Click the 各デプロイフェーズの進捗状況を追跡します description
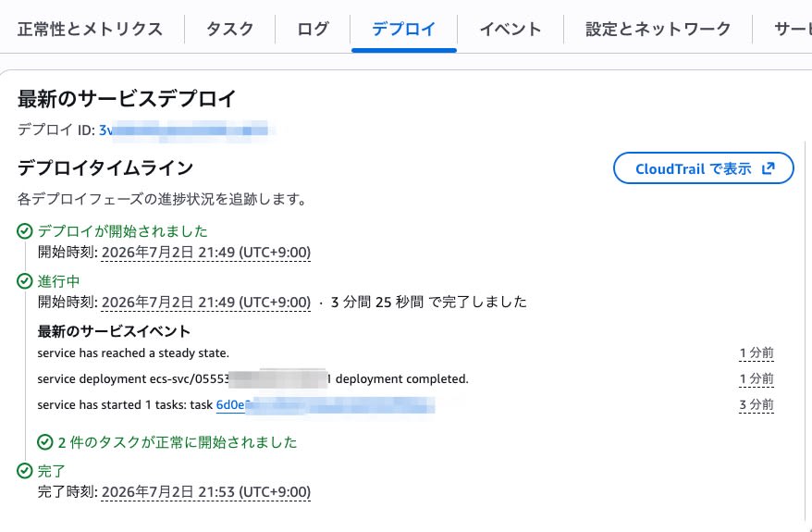The height and width of the screenshot is (532, 812). [x=162, y=199]
